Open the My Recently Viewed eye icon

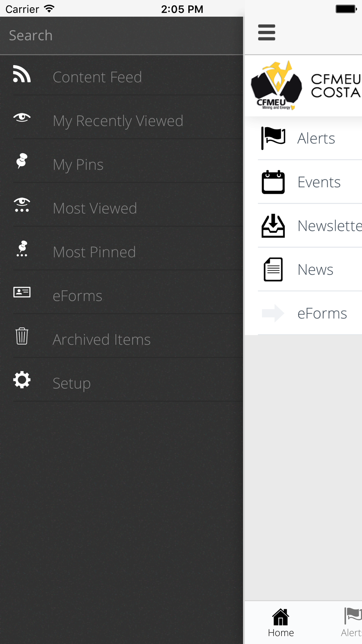click(22, 117)
